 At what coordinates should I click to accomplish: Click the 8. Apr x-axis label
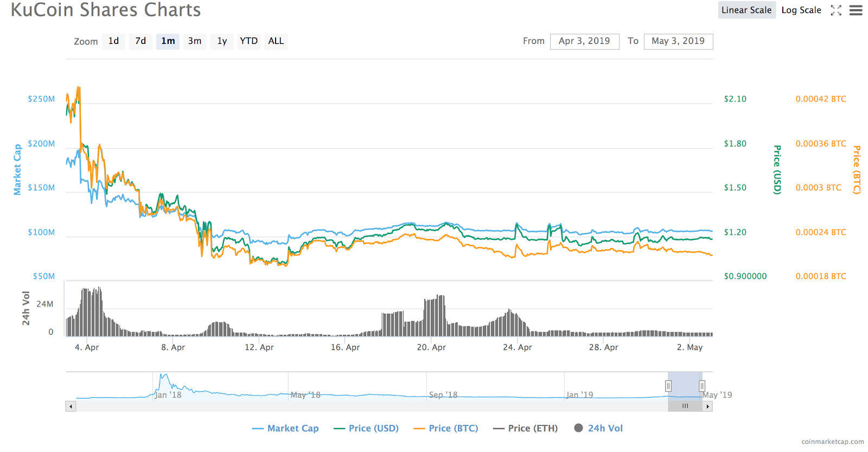pyautogui.click(x=173, y=347)
